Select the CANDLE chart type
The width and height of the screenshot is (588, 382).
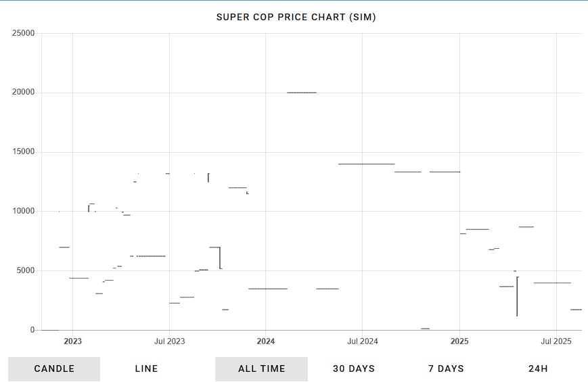(54, 369)
